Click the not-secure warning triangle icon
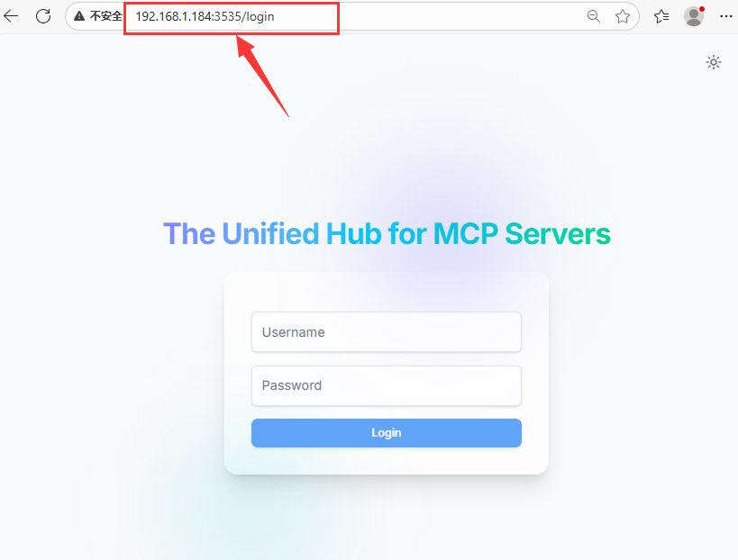The image size is (738, 560). (79, 16)
